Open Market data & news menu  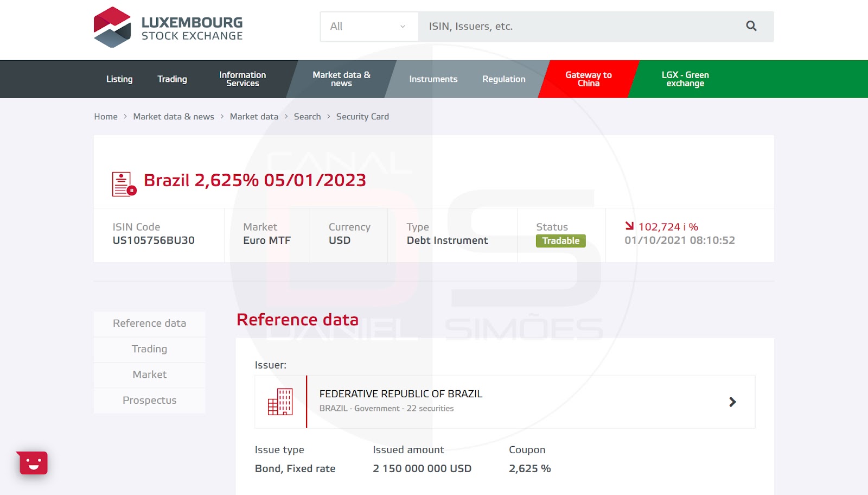click(341, 79)
